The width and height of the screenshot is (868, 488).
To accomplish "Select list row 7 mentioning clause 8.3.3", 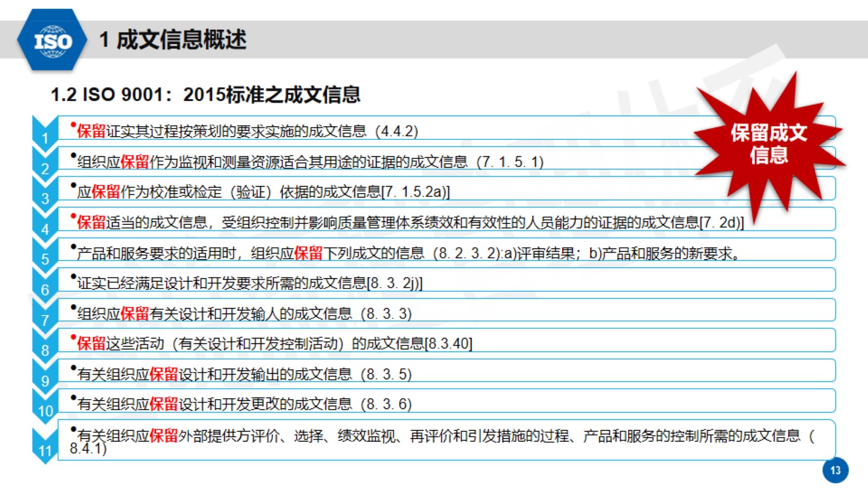I will click(x=446, y=310).
